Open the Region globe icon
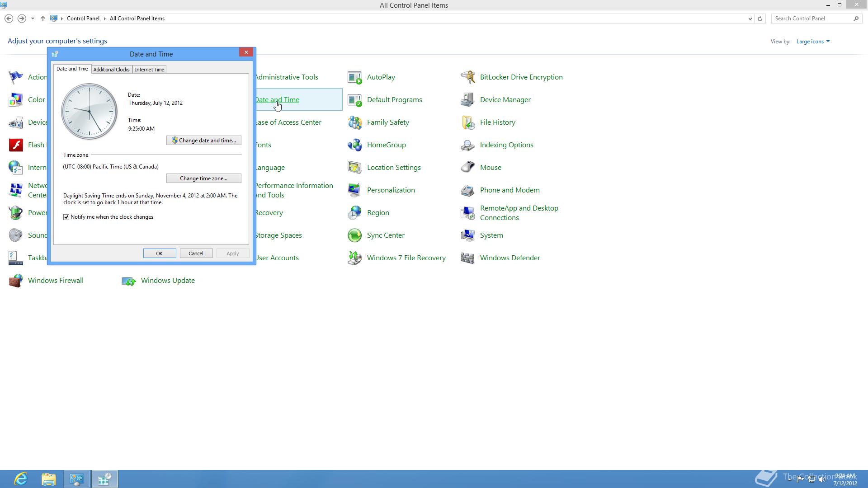This screenshot has height=488, width=868. tap(355, 213)
